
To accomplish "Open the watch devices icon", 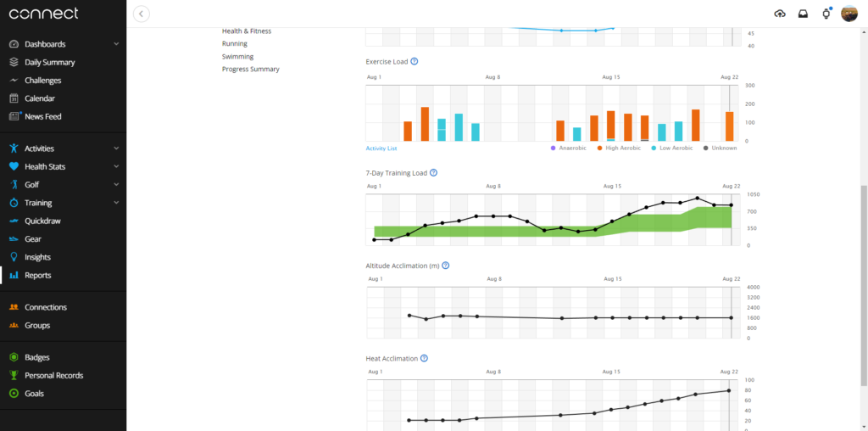I will point(826,14).
